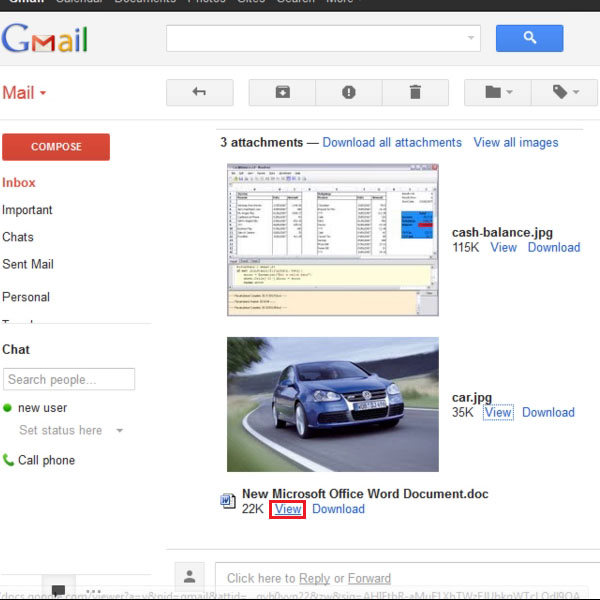The width and height of the screenshot is (600, 600).
Task: Open the Labels tag dropdown
Action: tap(564, 92)
